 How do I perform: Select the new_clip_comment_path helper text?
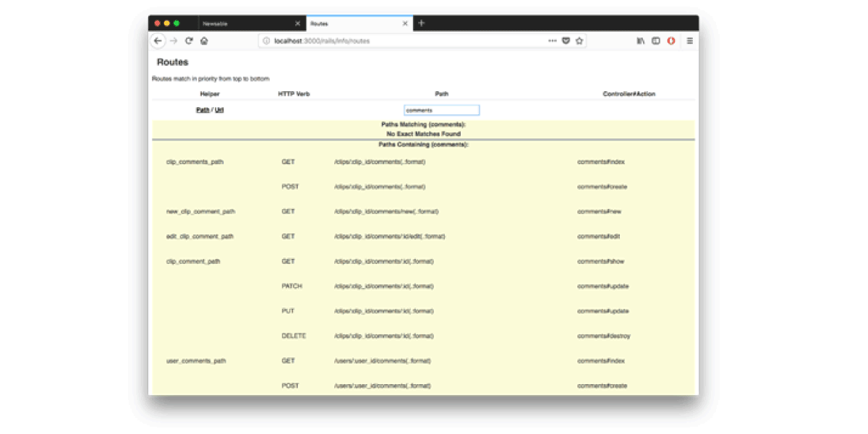201,212
